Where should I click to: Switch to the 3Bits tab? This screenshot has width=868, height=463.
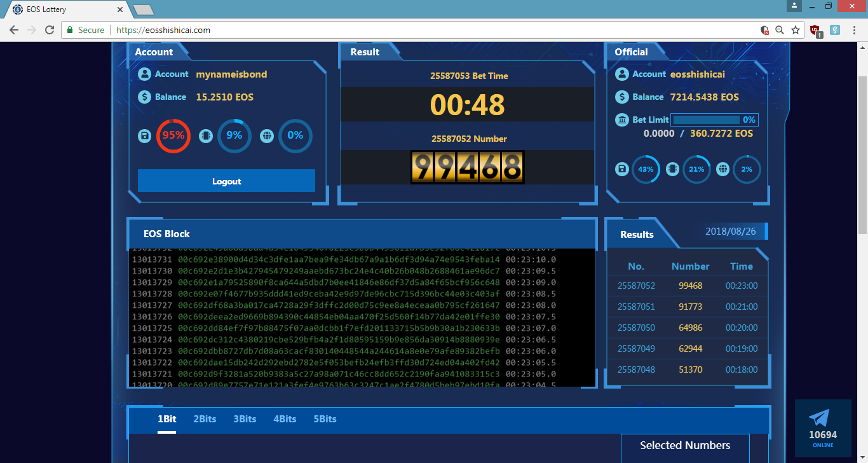tap(245, 419)
